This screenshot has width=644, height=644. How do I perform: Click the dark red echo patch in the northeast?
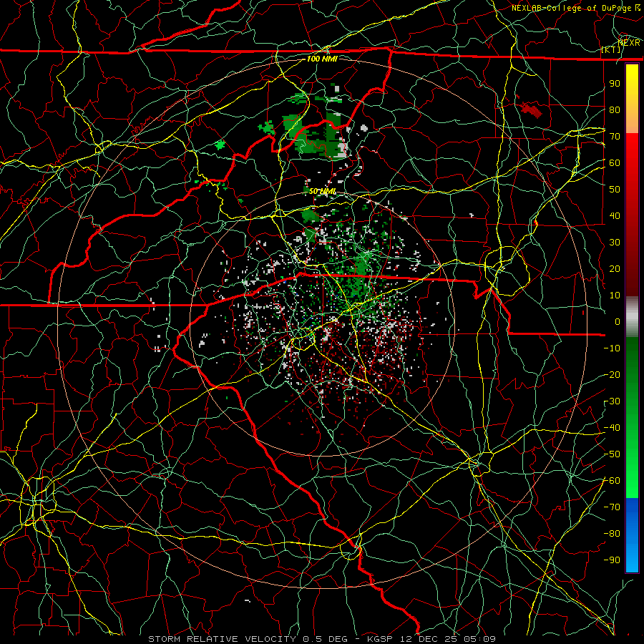[531, 109]
